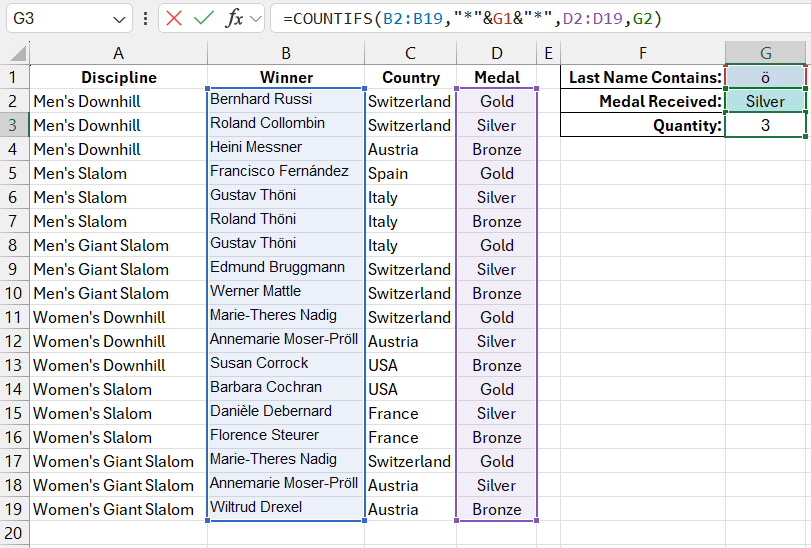Viewport: 811px width, 548px height.
Task: Select row 3 header
Action: pos(14,125)
